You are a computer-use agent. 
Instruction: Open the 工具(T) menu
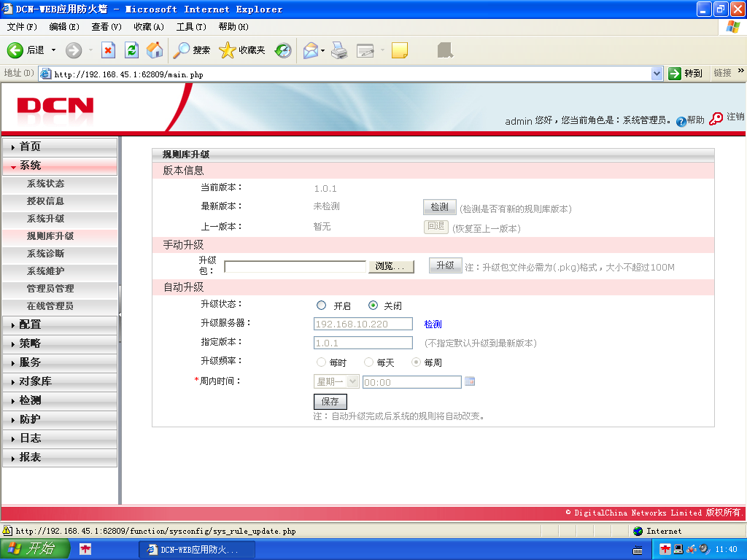[191, 27]
